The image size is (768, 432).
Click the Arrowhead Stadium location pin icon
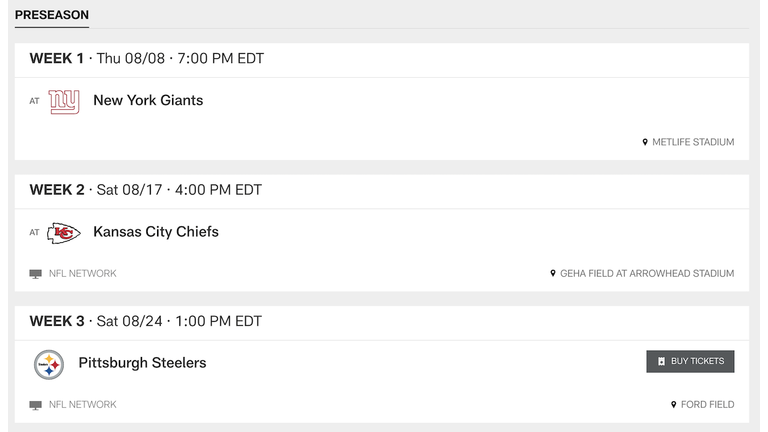pos(553,273)
